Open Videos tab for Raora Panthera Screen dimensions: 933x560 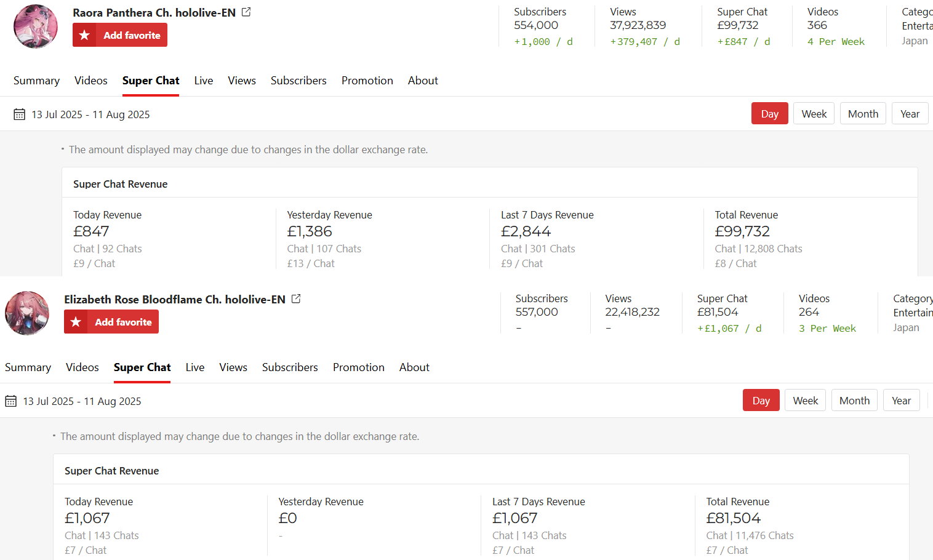91,81
